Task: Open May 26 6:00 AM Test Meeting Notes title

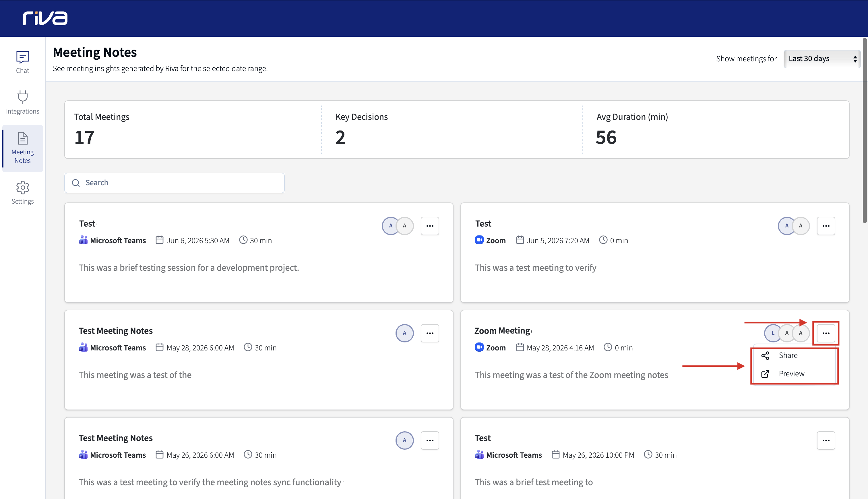Action: click(116, 438)
